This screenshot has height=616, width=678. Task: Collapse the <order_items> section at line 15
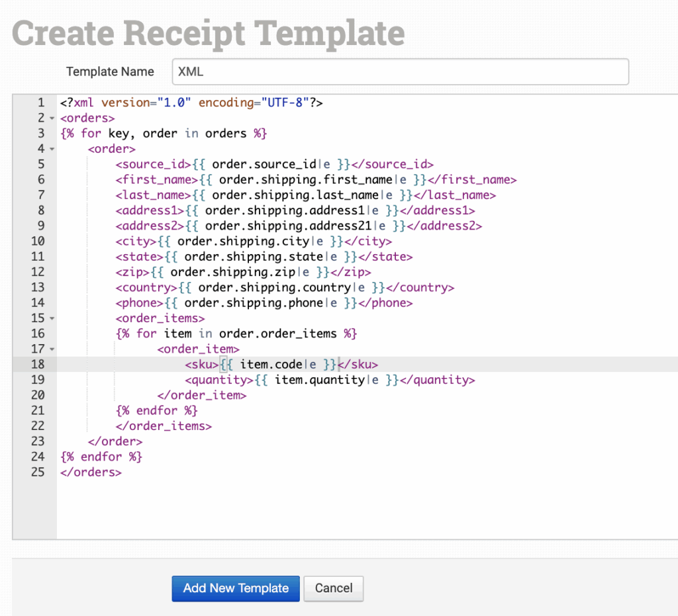(52, 318)
